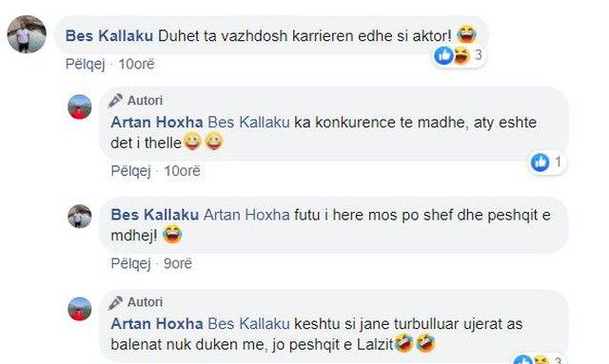609x364 pixels.
Task: Open Bes Kallaku's profile picture on top comment
Action: click(x=27, y=34)
